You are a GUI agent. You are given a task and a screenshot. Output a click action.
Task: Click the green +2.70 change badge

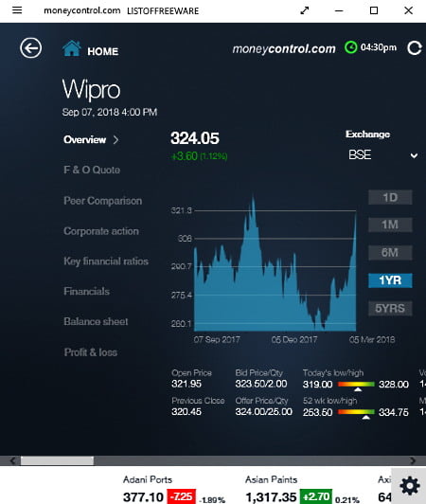[x=316, y=496]
